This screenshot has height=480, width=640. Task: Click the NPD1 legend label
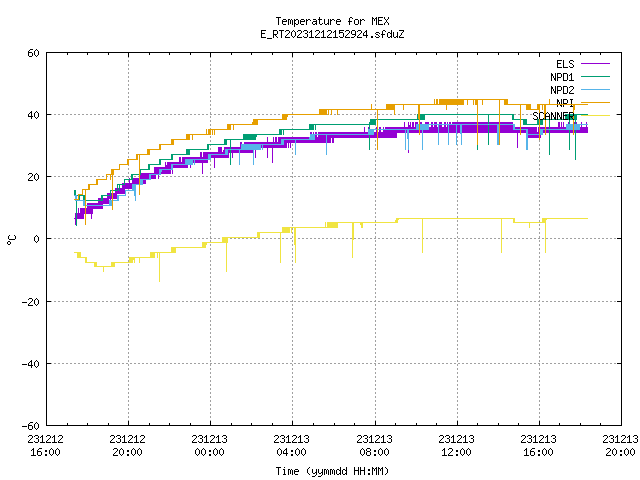(x=562, y=77)
